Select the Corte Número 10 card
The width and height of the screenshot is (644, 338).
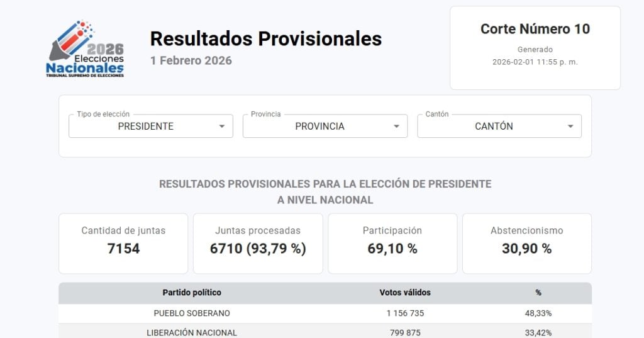535,48
